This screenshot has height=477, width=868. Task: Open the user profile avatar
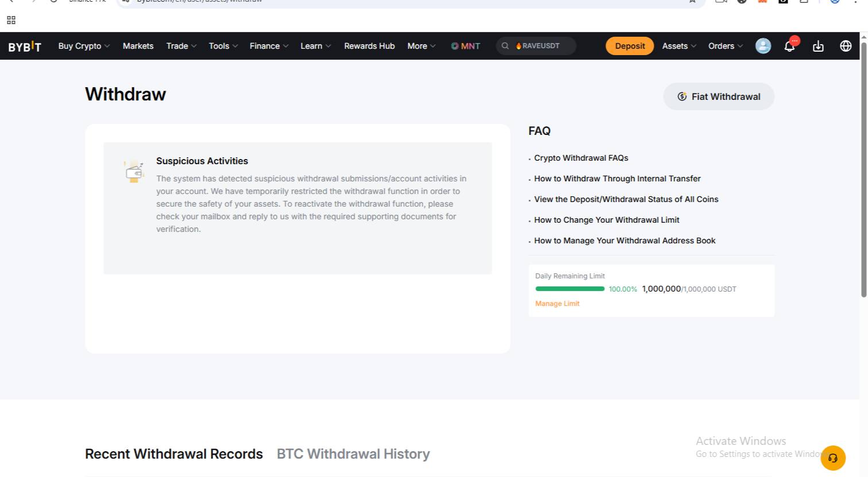point(763,46)
